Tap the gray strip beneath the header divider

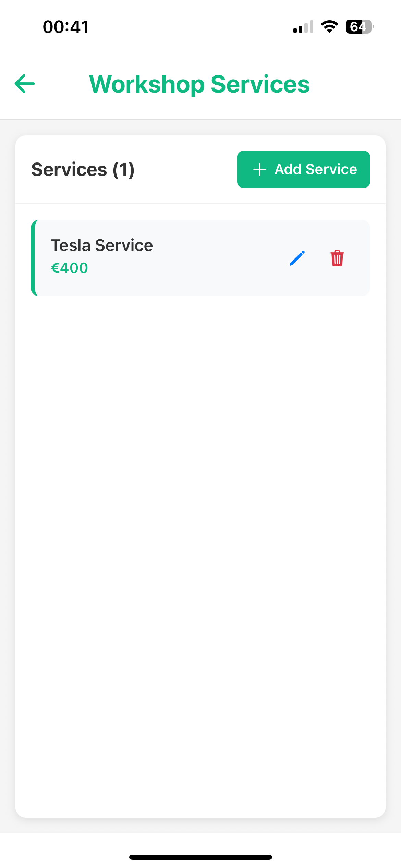point(200,128)
